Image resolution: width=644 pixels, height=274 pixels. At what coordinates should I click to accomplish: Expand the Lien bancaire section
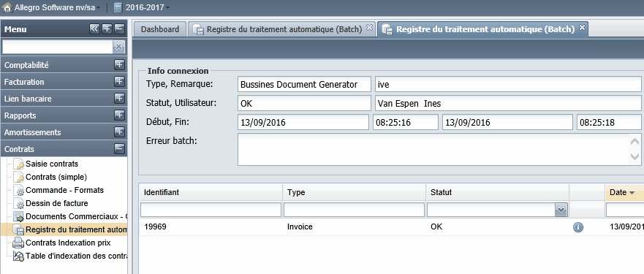[x=119, y=99]
